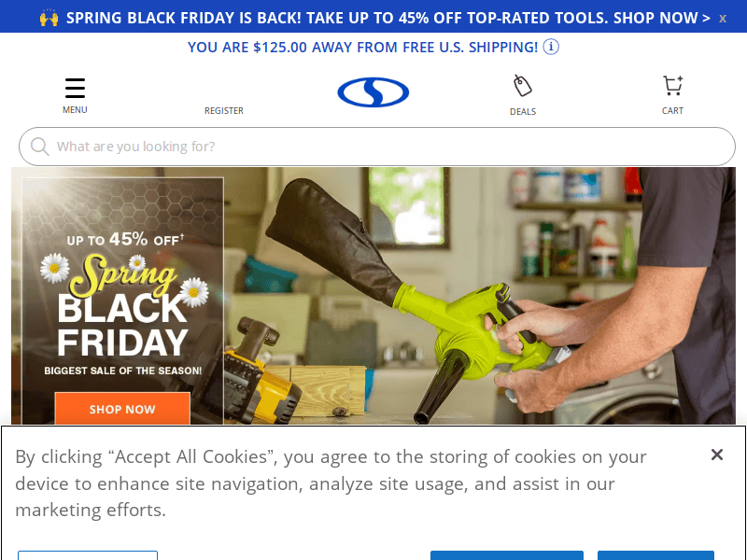This screenshot has width=747, height=560.
Task: Focus the 'What are you looking for?' search box
Action: (377, 147)
